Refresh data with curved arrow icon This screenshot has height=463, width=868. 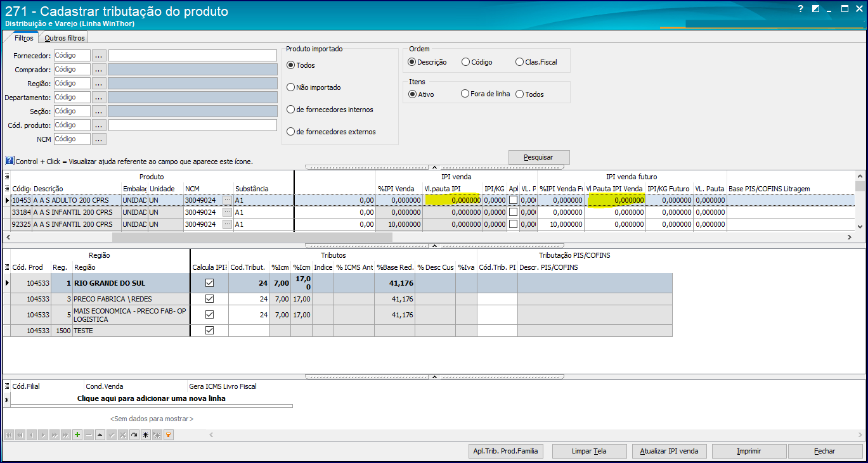(134, 435)
